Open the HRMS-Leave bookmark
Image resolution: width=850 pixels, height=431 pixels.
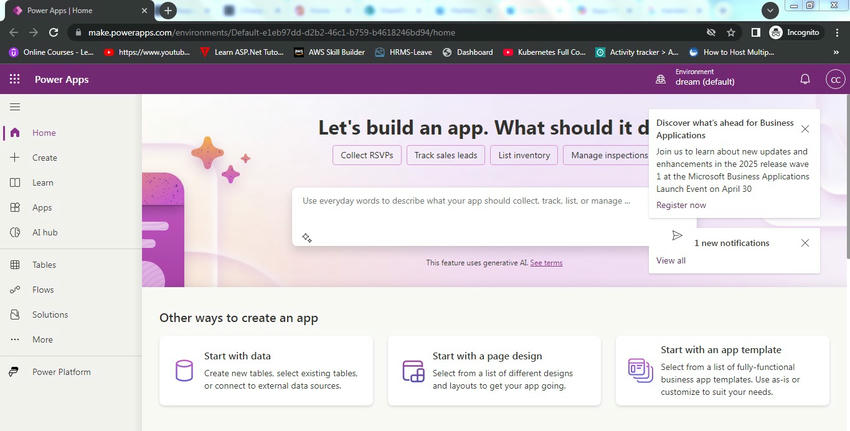404,52
